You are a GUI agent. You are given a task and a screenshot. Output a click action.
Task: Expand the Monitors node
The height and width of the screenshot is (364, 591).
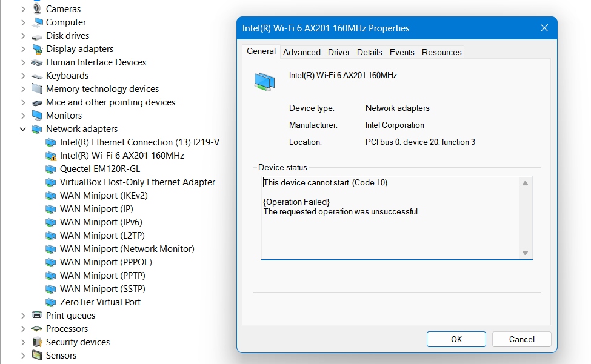[23, 116]
